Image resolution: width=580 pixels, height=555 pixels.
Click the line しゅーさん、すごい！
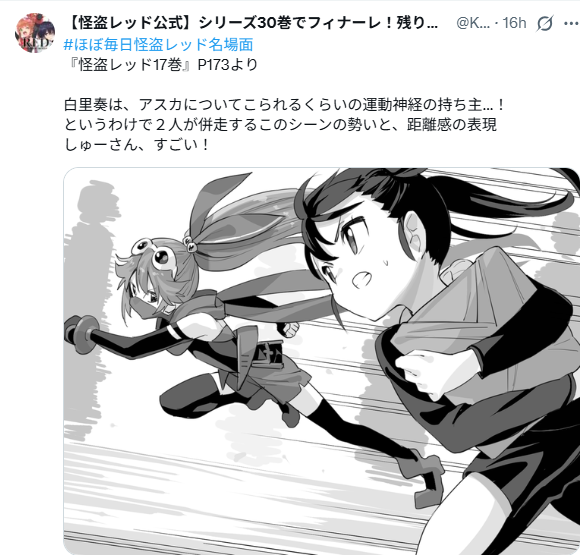point(137,144)
